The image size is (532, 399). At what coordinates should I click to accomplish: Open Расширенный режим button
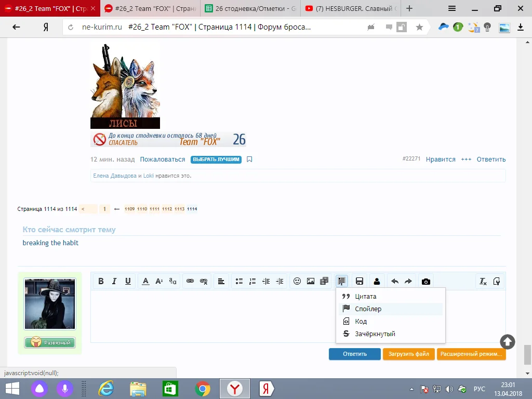tap(471, 354)
